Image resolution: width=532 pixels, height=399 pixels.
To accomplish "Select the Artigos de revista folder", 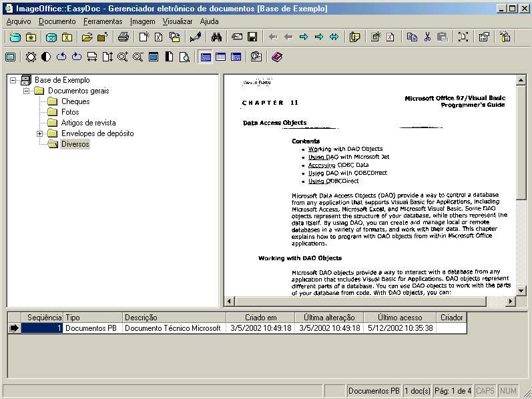I will tap(88, 123).
